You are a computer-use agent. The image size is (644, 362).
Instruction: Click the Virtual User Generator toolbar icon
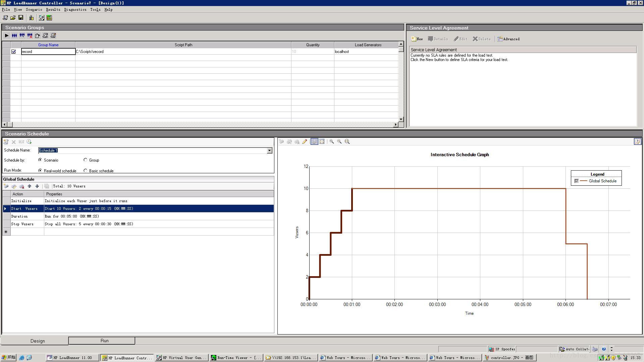[42, 18]
